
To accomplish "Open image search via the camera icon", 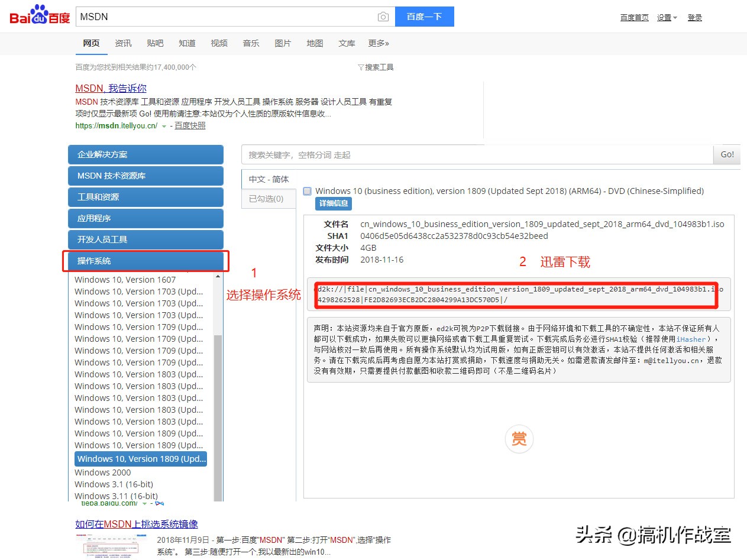I will click(383, 17).
